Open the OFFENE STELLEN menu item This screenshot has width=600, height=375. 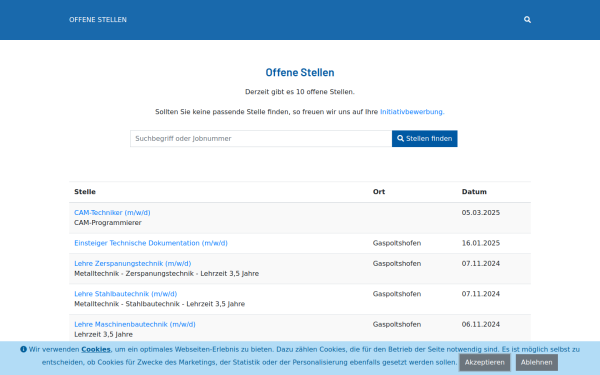(98, 20)
